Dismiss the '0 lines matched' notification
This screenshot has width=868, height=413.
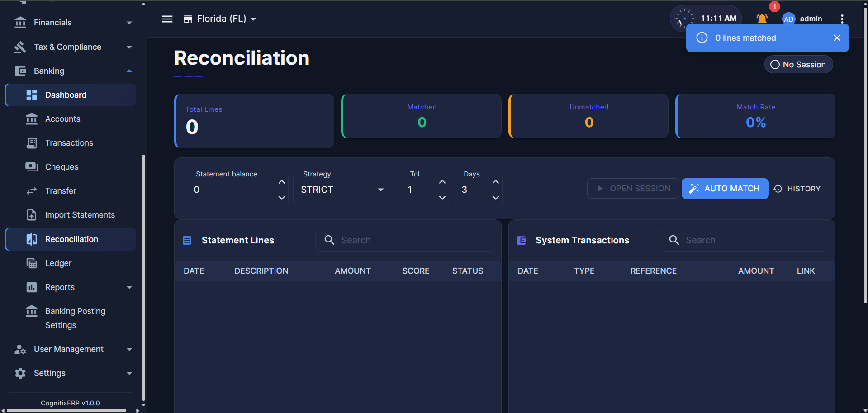click(x=837, y=38)
